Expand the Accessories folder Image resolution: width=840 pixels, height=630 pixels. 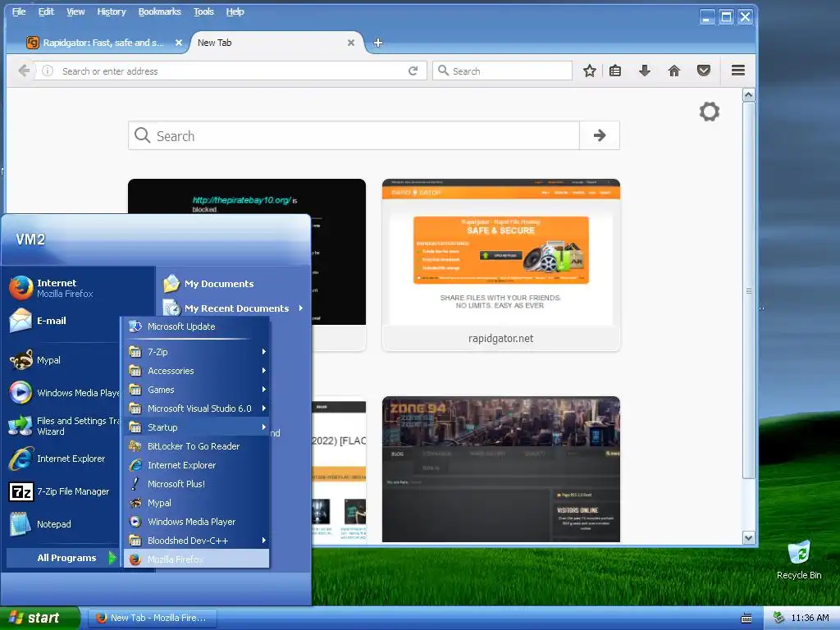196,371
